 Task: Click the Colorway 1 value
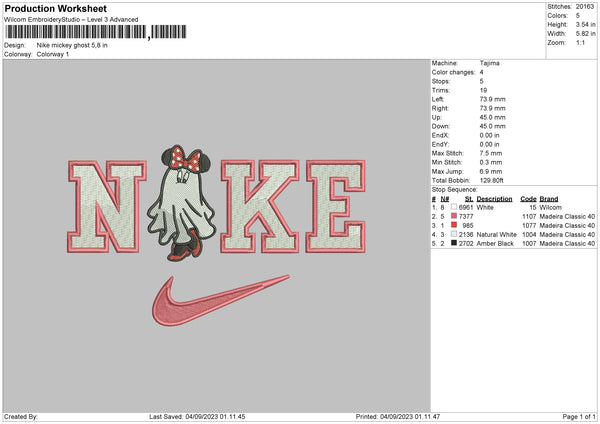(x=53, y=54)
